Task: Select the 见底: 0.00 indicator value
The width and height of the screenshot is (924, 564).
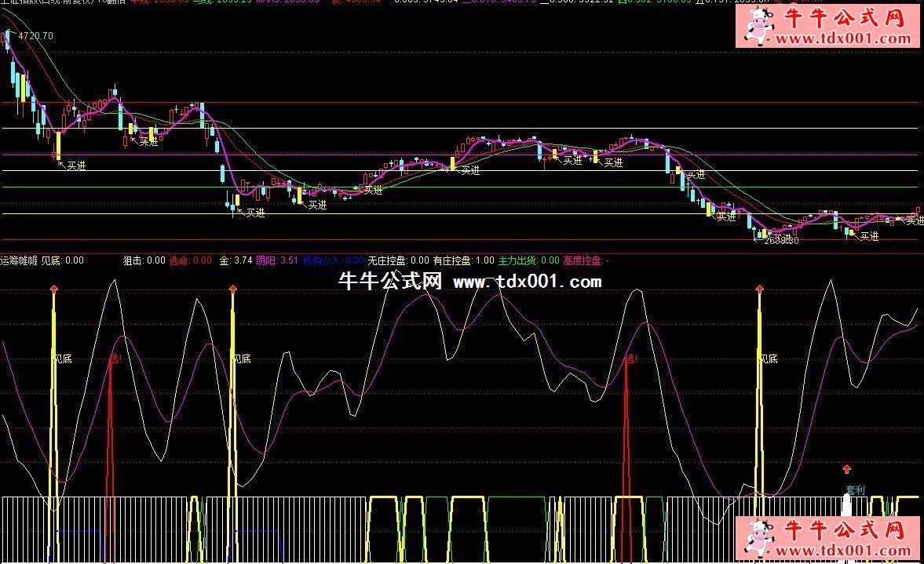Action: (63, 260)
